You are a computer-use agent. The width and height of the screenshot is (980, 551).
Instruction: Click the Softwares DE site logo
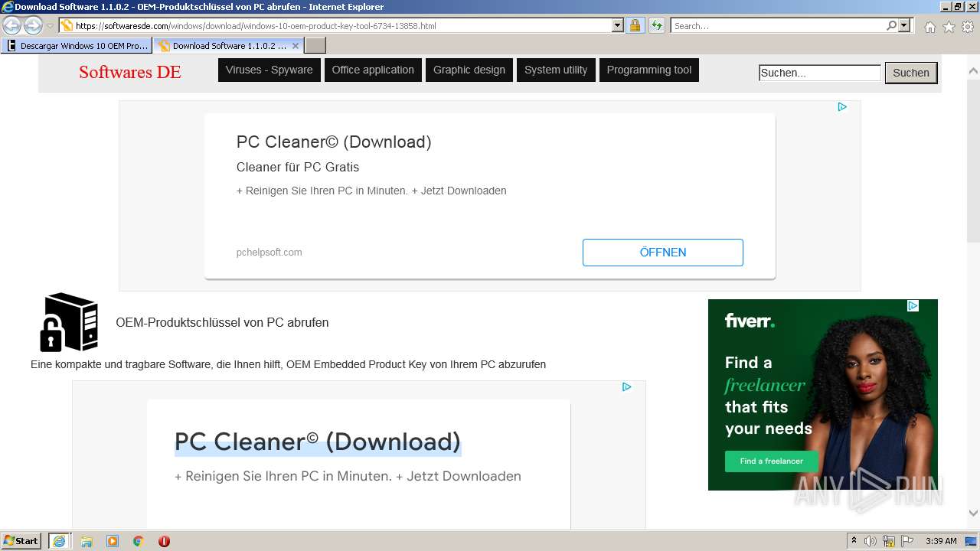[130, 72]
